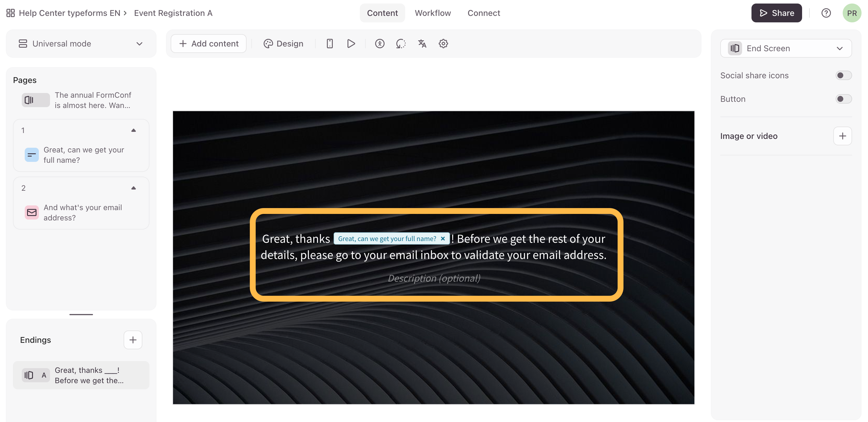868x422 pixels.
Task: Switch to the Connect tab
Action: coord(483,13)
